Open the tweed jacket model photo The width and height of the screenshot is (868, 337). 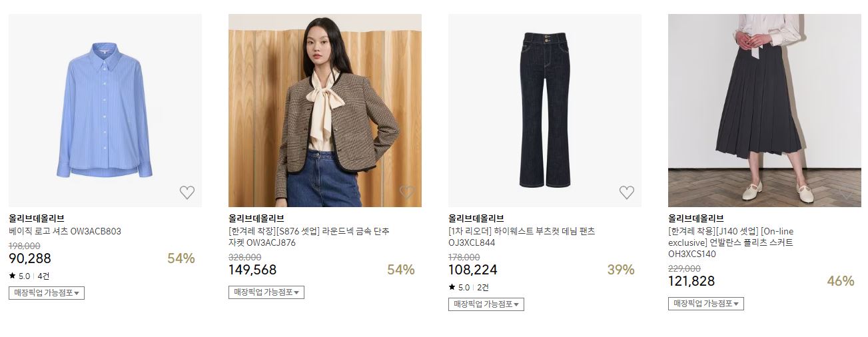(325, 111)
